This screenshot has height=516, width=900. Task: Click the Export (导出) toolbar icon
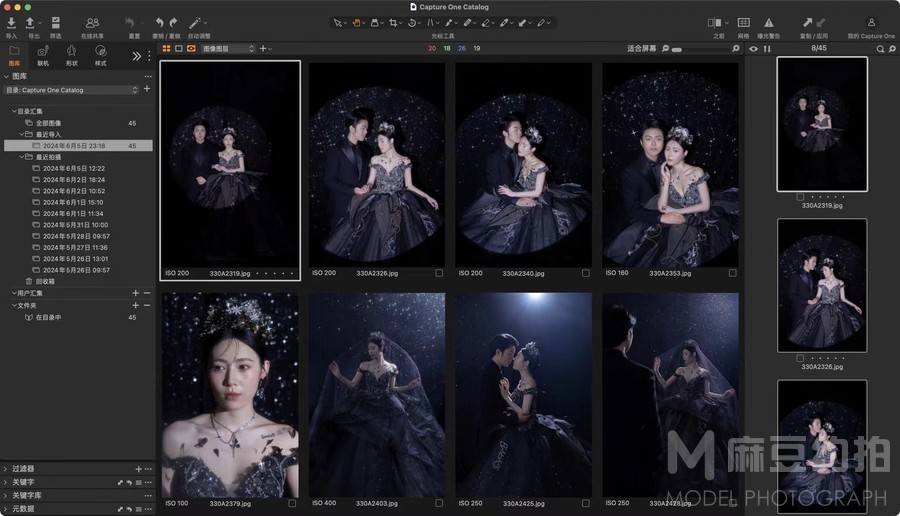[x=30, y=23]
